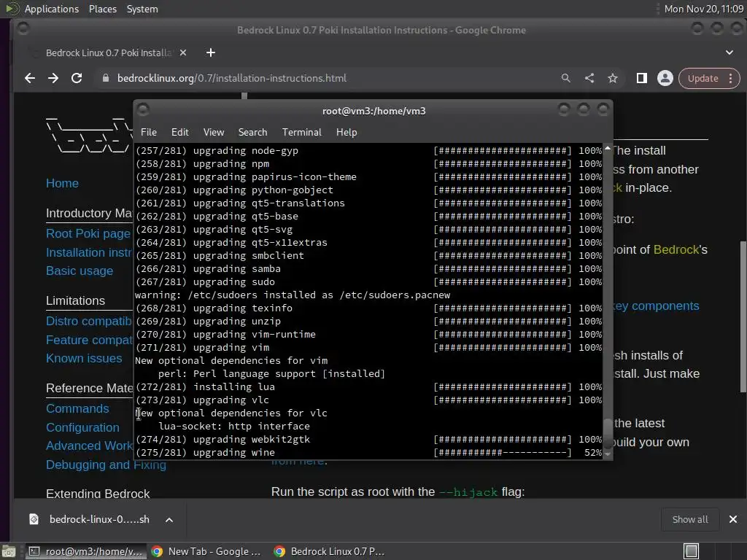Click the Chrome window menu icon in titlebar
Screen dimensions: 747x560
pos(23,29)
